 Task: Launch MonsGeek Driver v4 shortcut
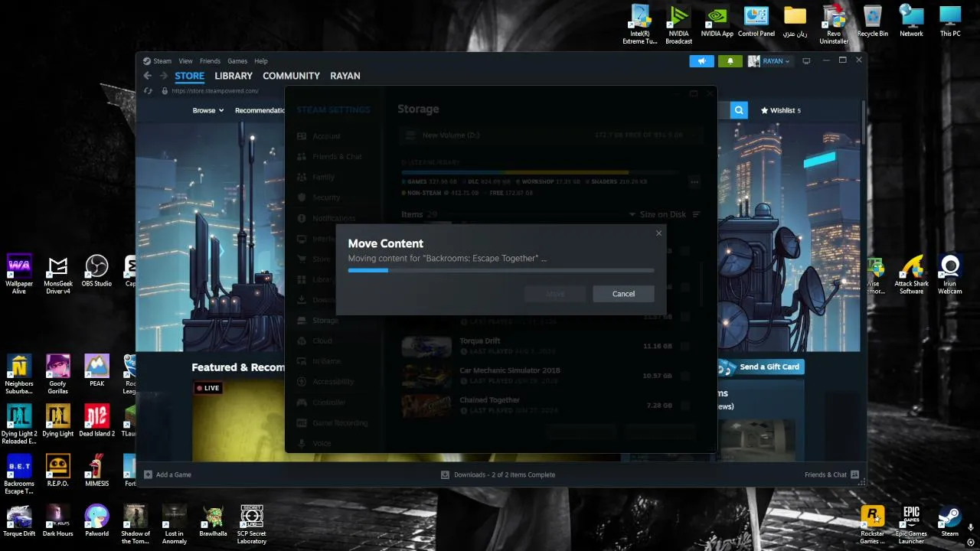(58, 275)
